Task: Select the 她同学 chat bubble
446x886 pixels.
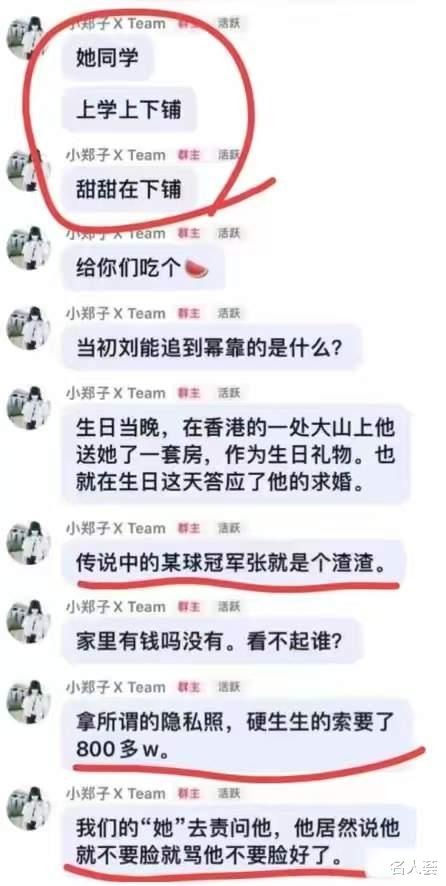Action: (x=108, y=57)
